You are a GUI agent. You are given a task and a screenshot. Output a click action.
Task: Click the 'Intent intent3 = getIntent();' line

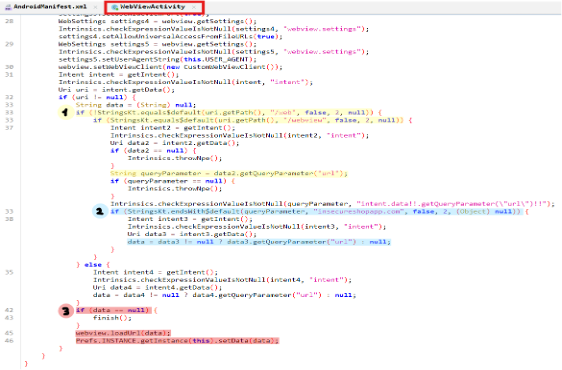pos(190,219)
